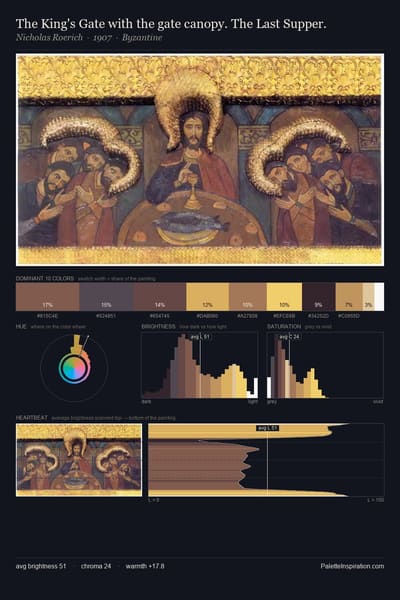The image size is (400, 600).
Task: Click the bright yellow 10% swatch
Action: [x=284, y=297]
